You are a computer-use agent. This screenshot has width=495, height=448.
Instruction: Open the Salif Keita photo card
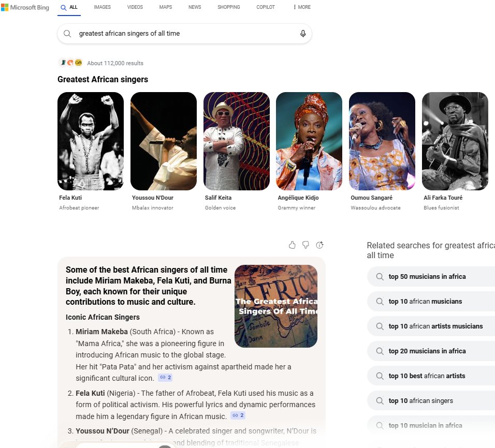pyautogui.click(x=237, y=141)
